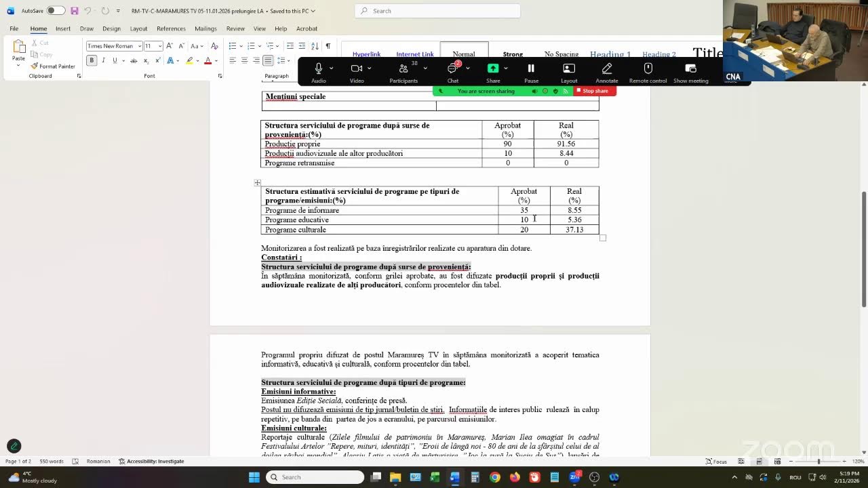The width and height of the screenshot is (868, 488).
Task: Open the Acrobat tab
Action: coord(307,28)
